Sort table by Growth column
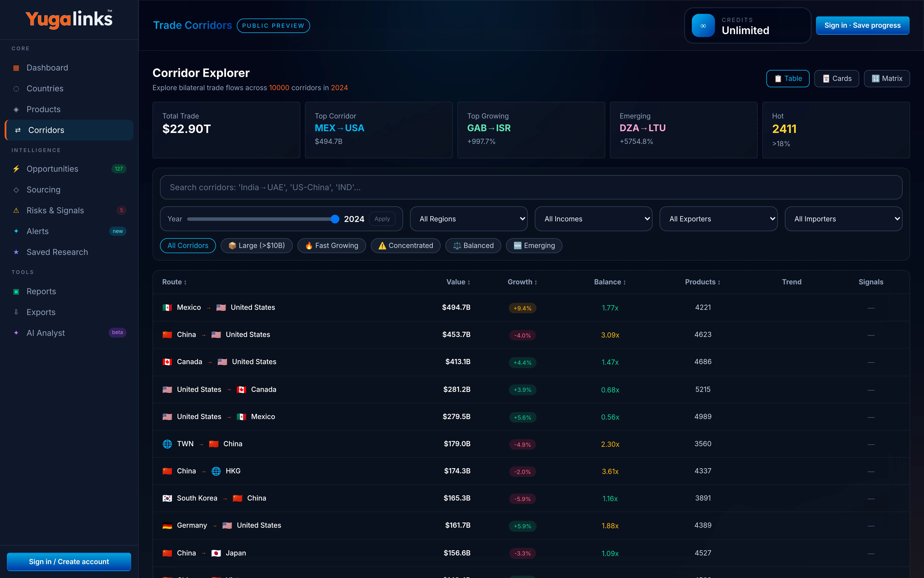Viewport: 924px width, 578px height. coord(522,282)
